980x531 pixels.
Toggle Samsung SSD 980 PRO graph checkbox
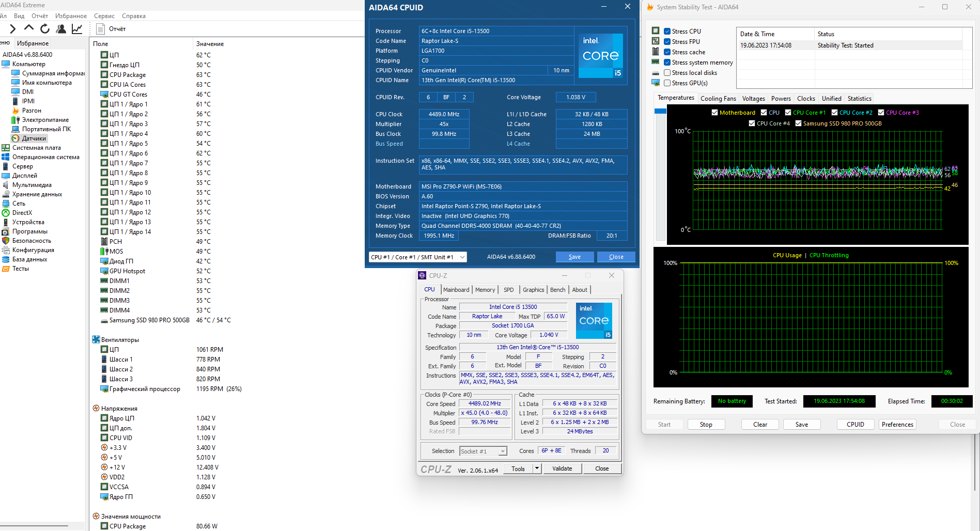pyautogui.click(x=799, y=123)
